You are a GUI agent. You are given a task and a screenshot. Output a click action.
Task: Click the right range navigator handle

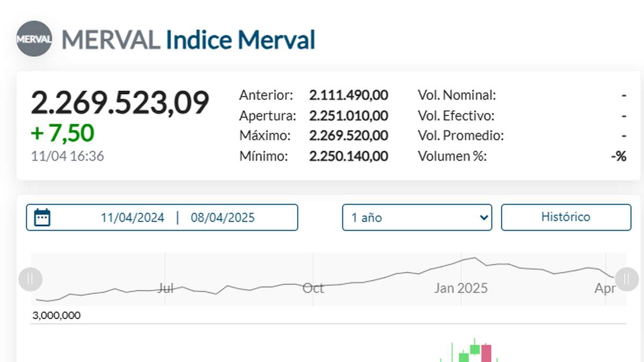tap(625, 279)
